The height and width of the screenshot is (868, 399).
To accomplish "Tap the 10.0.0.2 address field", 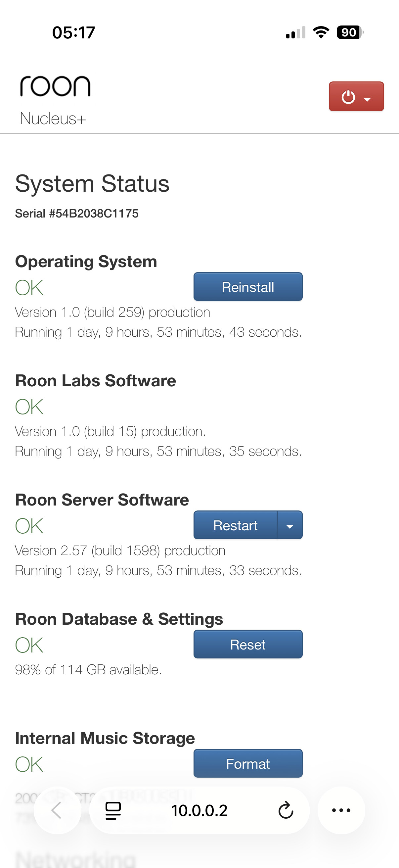I will (199, 810).
